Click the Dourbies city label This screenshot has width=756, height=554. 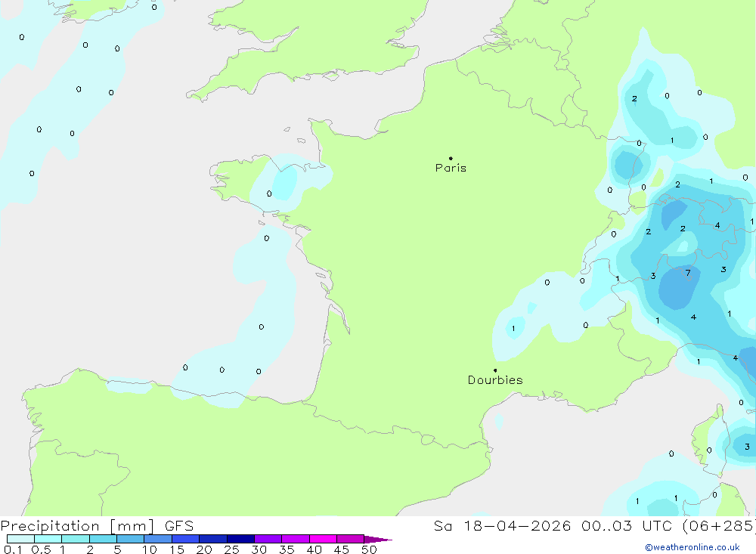pyautogui.click(x=495, y=380)
